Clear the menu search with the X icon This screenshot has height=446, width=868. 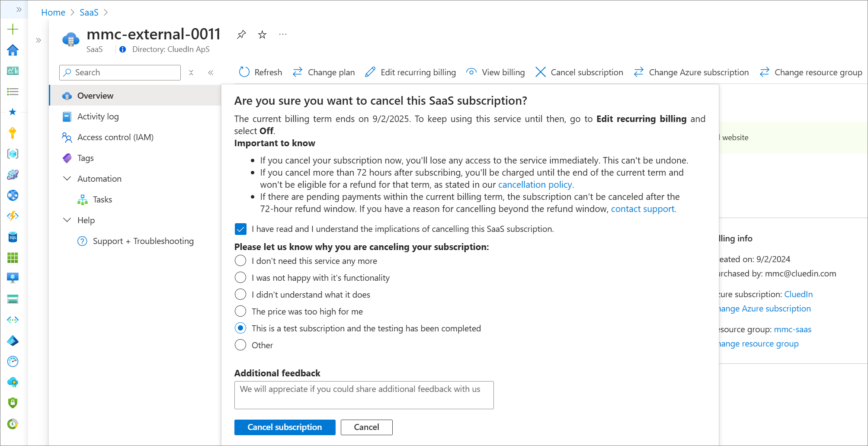click(191, 73)
